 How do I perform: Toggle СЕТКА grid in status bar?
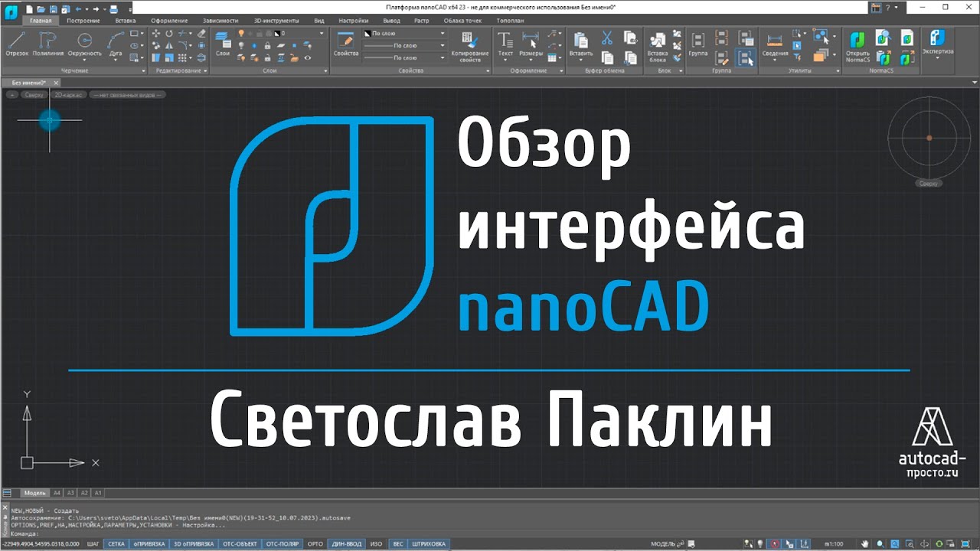pos(116,543)
